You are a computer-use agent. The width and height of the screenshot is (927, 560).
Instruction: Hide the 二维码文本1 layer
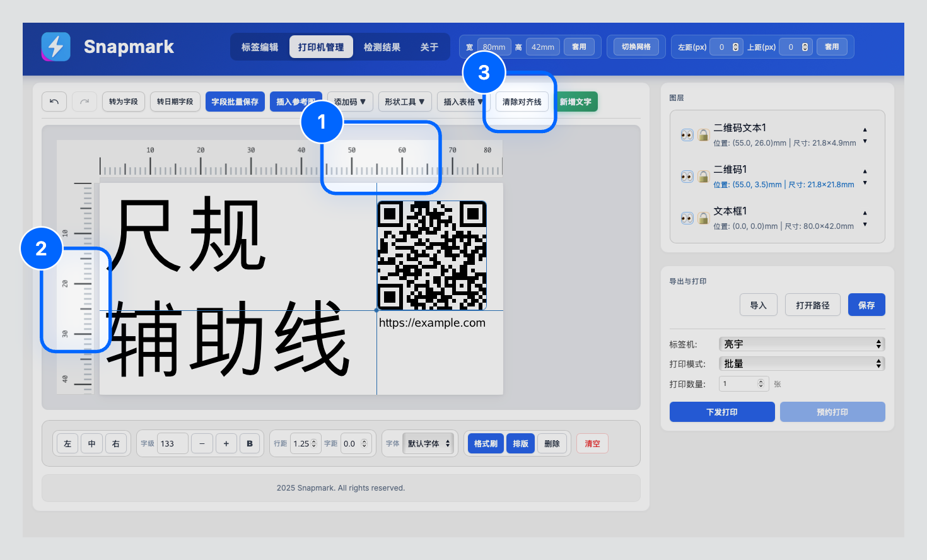tap(687, 135)
